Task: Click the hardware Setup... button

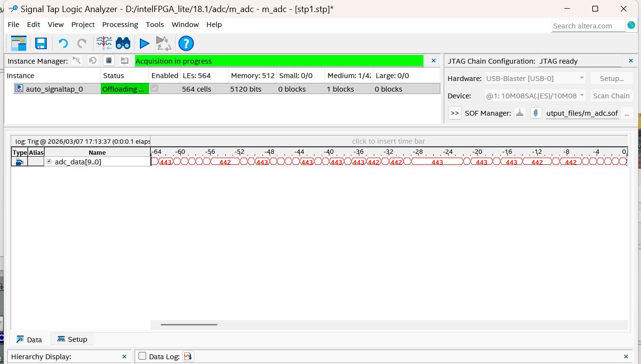Action: point(611,78)
